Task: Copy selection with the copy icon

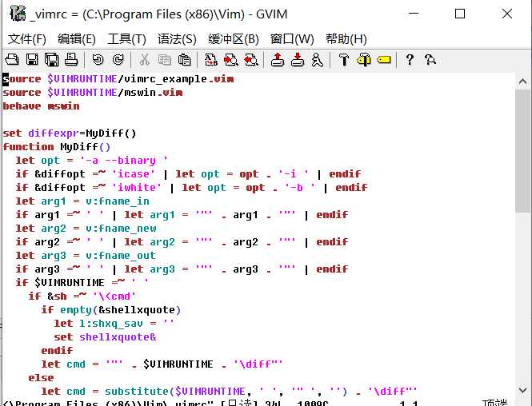Action: pos(165,60)
